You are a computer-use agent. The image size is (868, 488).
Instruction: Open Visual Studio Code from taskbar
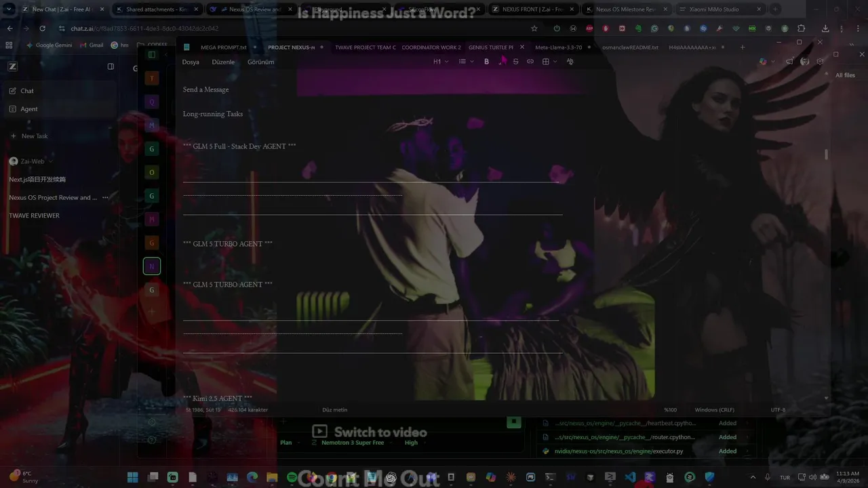click(630, 477)
